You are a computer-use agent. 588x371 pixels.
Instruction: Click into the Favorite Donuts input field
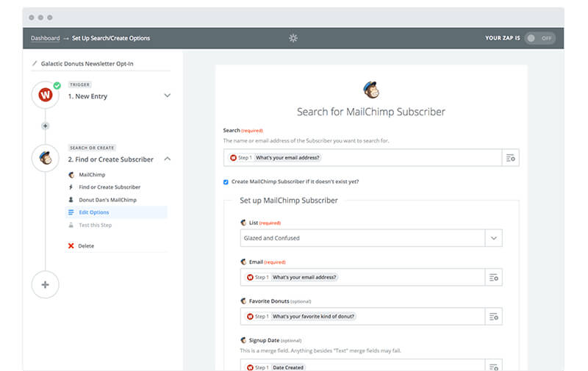[x=362, y=317]
